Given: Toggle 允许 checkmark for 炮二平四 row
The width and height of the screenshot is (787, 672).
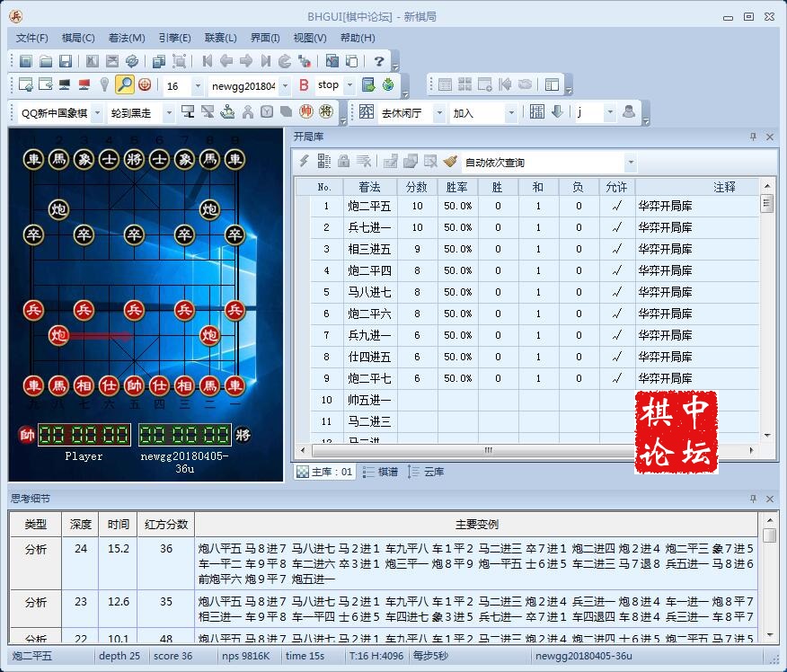Looking at the screenshot, I should coord(617,270).
